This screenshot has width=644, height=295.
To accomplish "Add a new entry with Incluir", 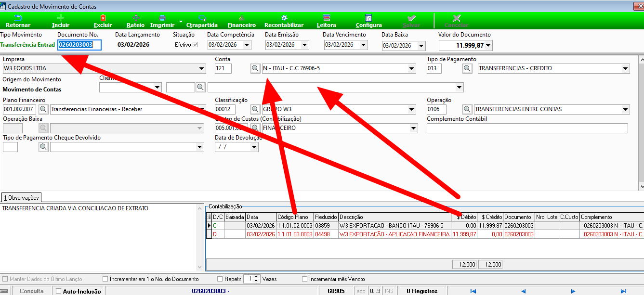I will [61, 21].
